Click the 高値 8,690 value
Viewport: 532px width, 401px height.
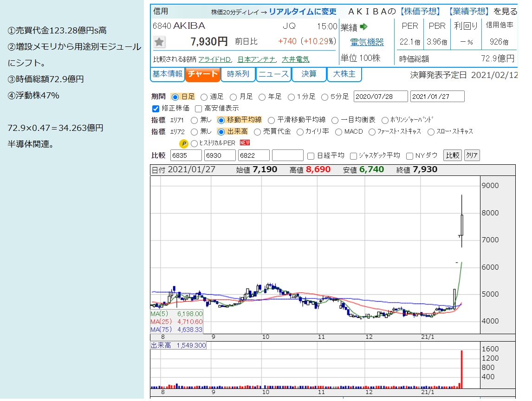tap(318, 169)
